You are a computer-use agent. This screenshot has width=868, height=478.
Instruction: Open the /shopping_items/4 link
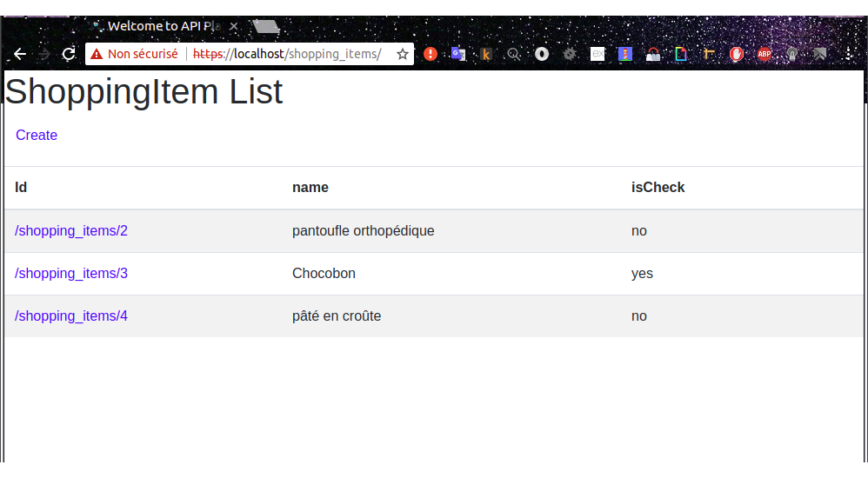(70, 315)
